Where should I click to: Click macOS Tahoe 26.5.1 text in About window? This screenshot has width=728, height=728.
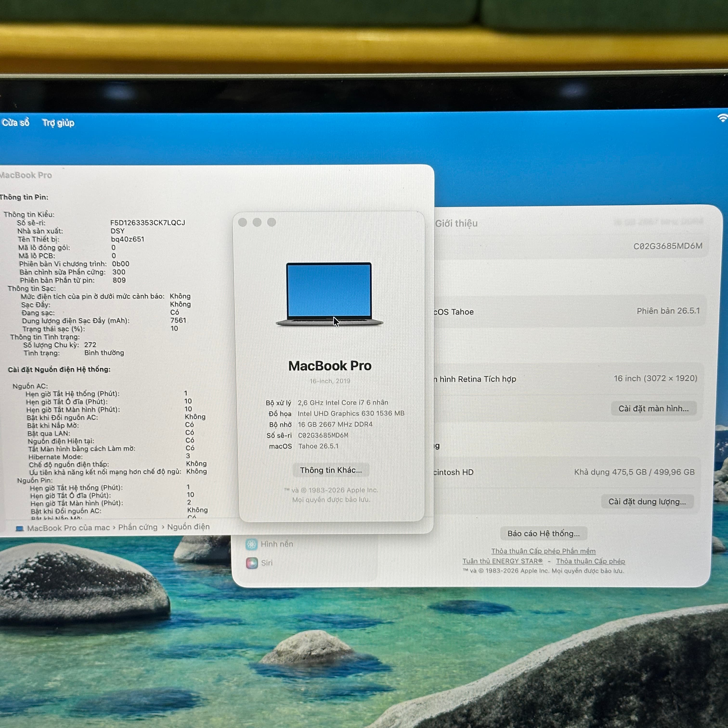[318, 446]
